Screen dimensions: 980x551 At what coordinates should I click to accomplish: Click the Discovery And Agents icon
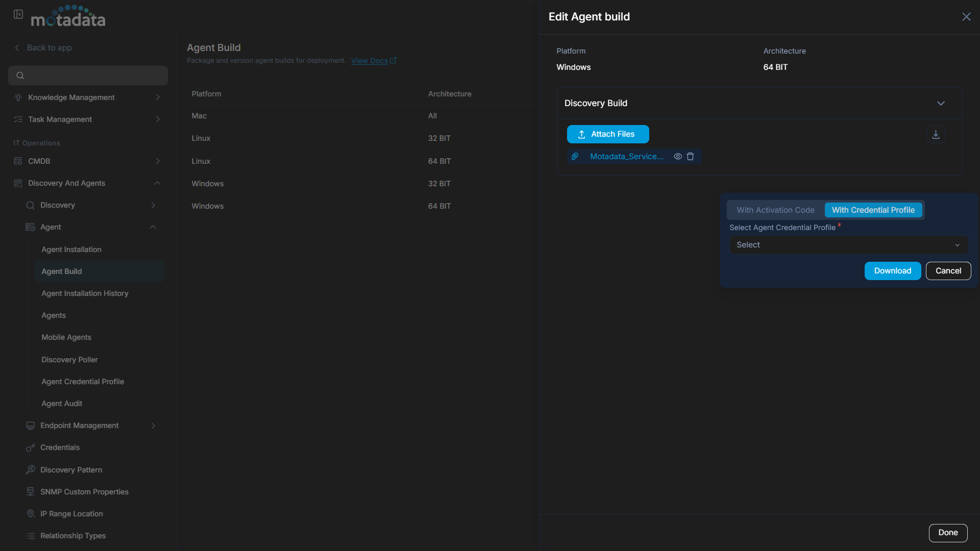pos(18,183)
